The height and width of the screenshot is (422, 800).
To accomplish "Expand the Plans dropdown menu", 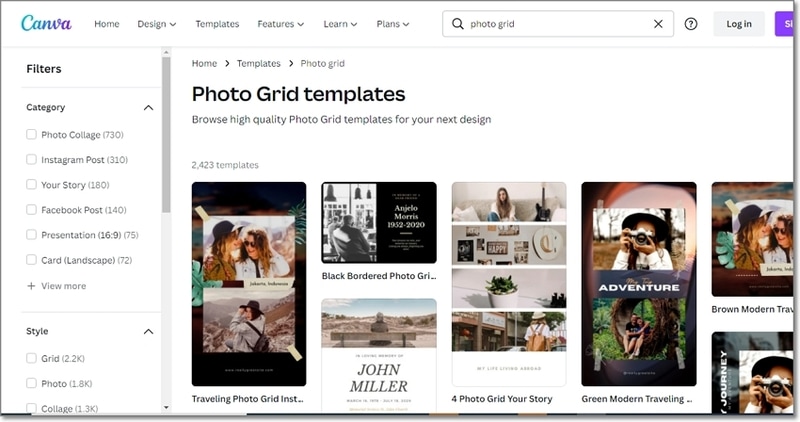I will [393, 24].
